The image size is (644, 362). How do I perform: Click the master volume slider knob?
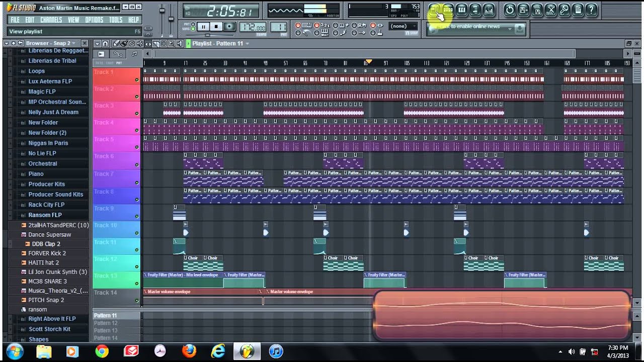click(162, 10)
